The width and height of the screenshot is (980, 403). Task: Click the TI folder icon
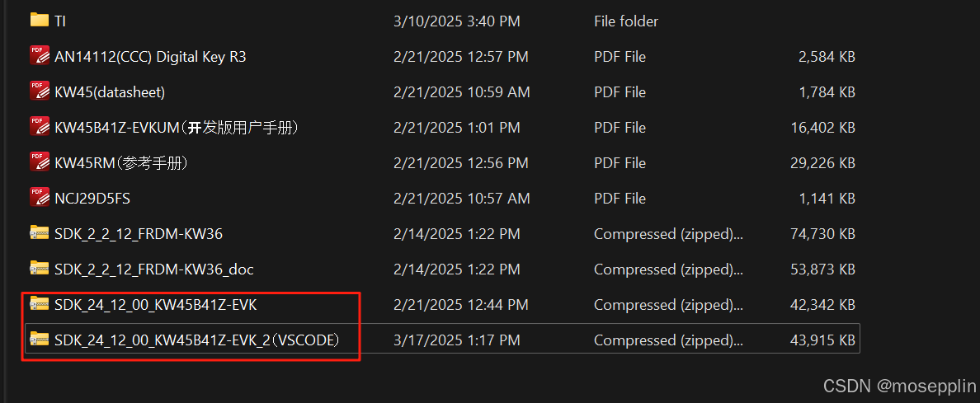(40, 21)
